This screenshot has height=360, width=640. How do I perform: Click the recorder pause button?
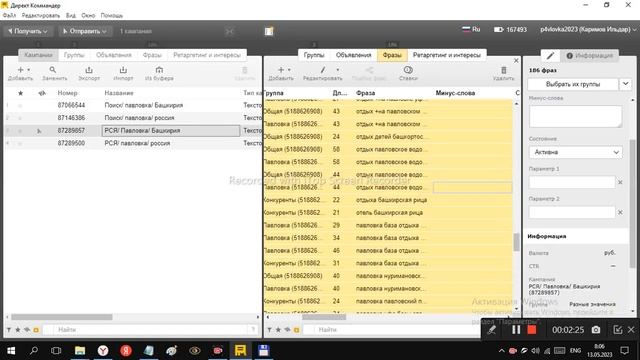click(x=516, y=329)
